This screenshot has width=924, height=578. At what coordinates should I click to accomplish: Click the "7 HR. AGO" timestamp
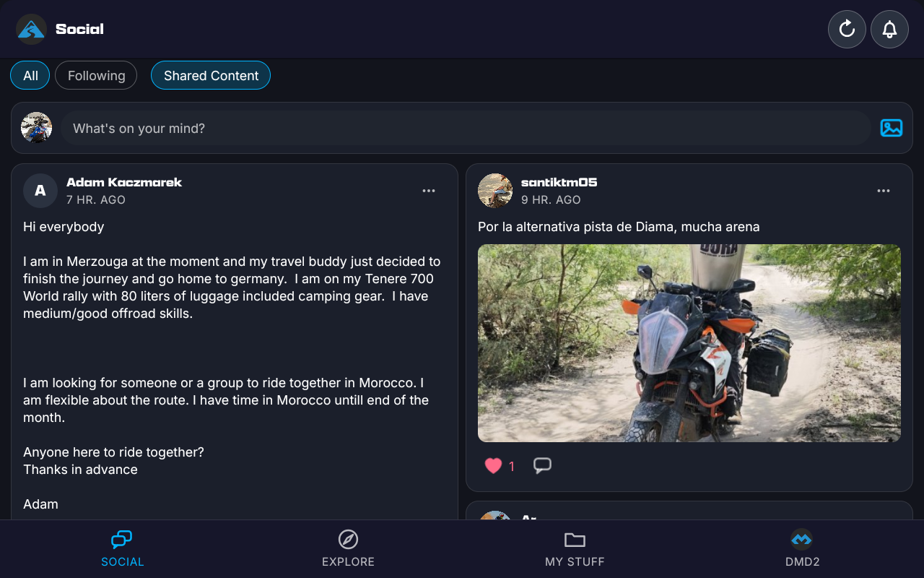coord(96,199)
